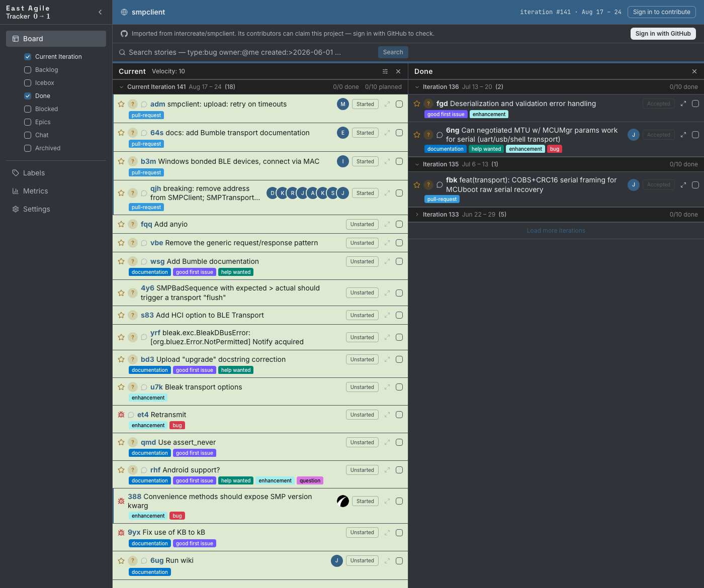
Task: Collapse Current Iteration 141 section
Action: 121,87
